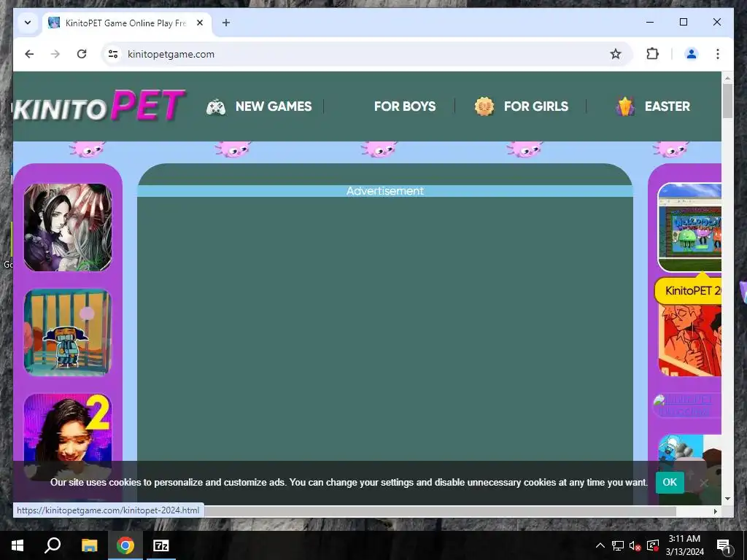
Task: Open the red comic-style game thumbnail
Action: pyautogui.click(x=690, y=341)
